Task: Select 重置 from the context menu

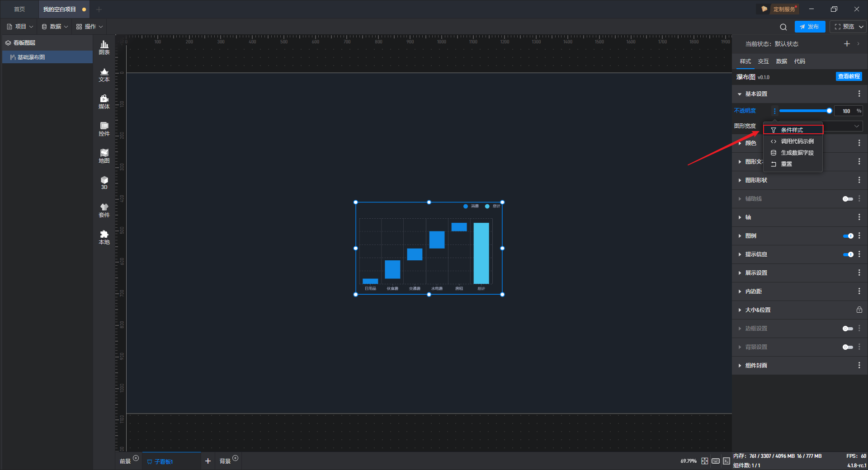Action: [793, 164]
